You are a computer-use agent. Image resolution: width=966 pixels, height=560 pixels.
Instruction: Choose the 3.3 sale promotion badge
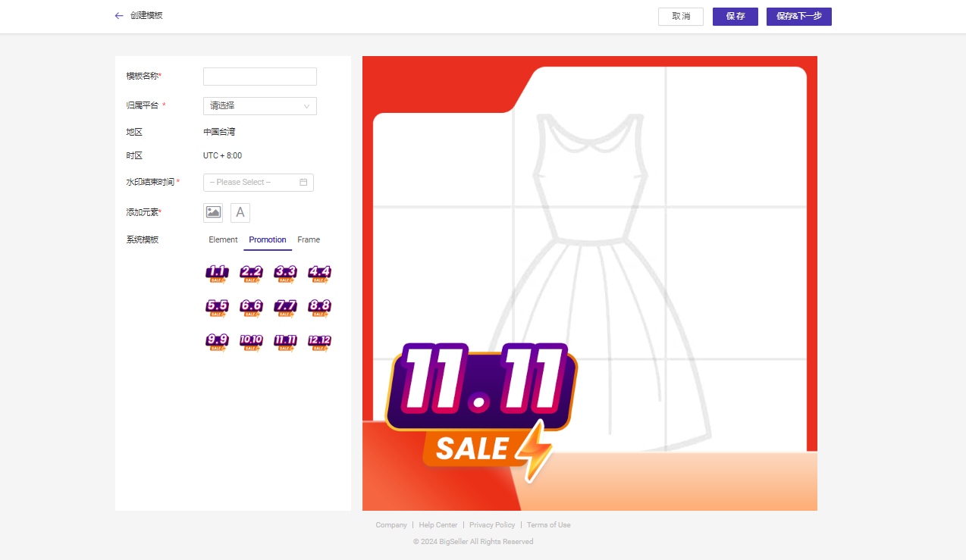(285, 274)
